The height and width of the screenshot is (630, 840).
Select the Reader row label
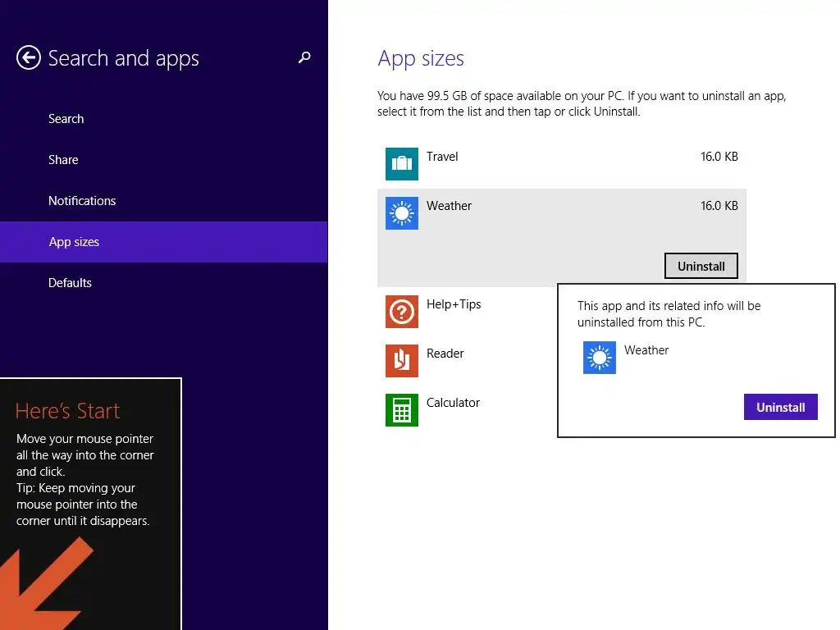(445, 354)
